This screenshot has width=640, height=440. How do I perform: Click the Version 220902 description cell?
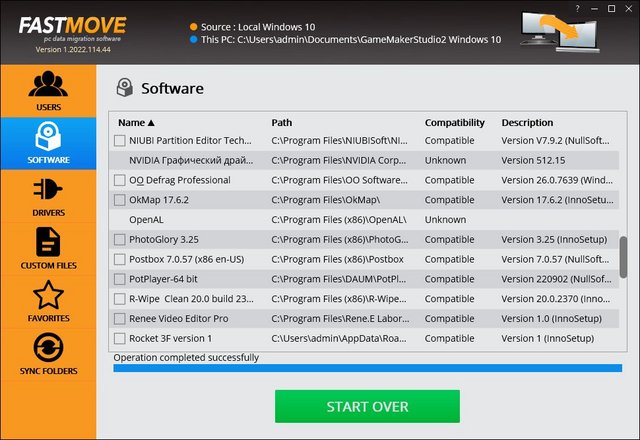556,279
